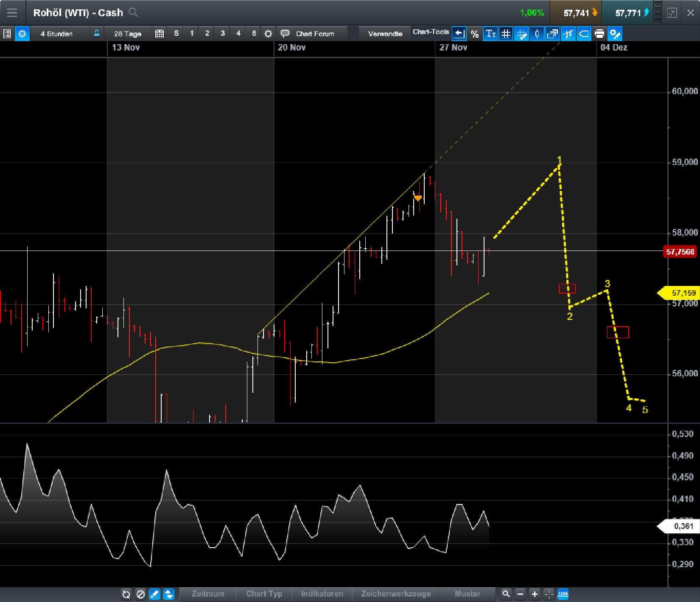Click the back arrow in Chart-Tools

[459, 34]
